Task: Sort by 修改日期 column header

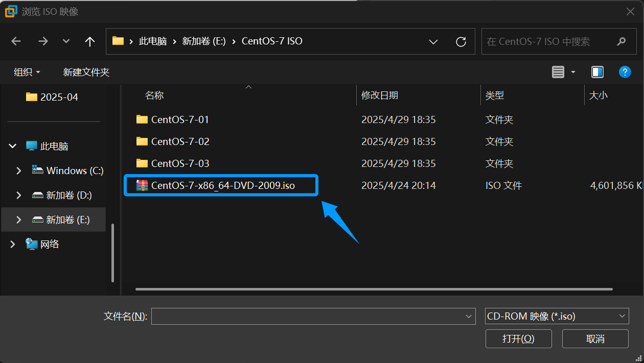Action: [380, 95]
